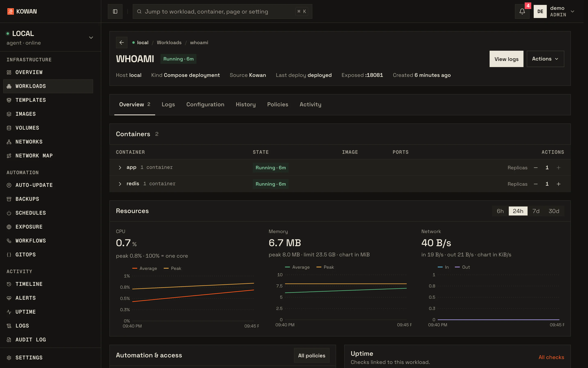Focus the Jump to workload search field
588x368 pixels.
point(222,11)
